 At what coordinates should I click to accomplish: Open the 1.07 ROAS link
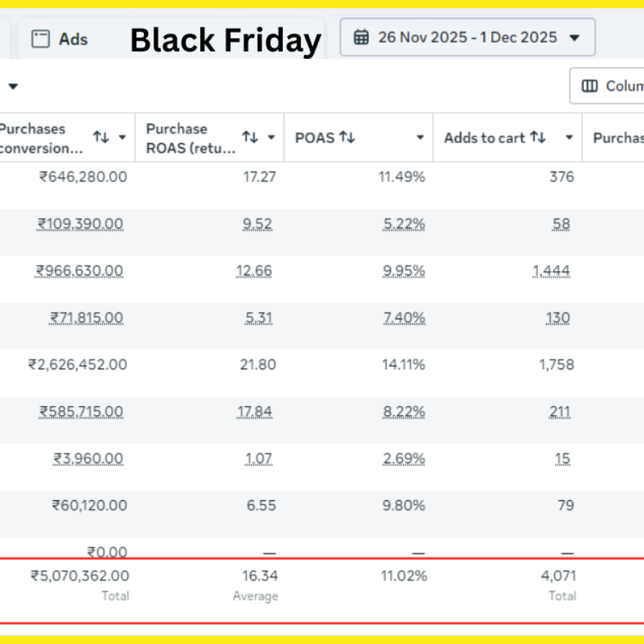tap(259, 458)
